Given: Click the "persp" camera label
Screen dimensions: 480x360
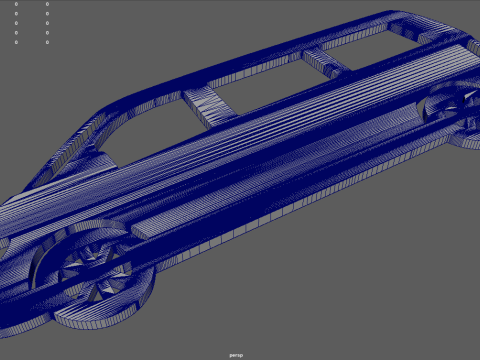Looking at the screenshot, I should point(236,355).
